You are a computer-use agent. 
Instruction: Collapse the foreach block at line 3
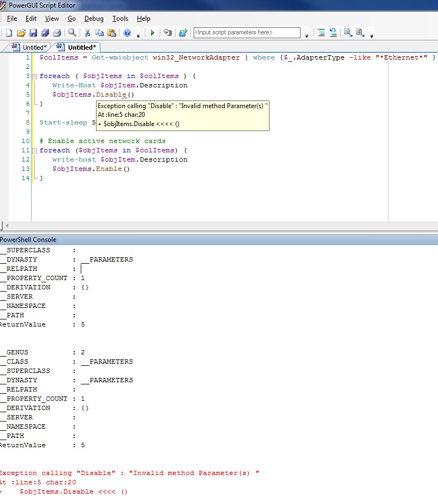pos(35,76)
